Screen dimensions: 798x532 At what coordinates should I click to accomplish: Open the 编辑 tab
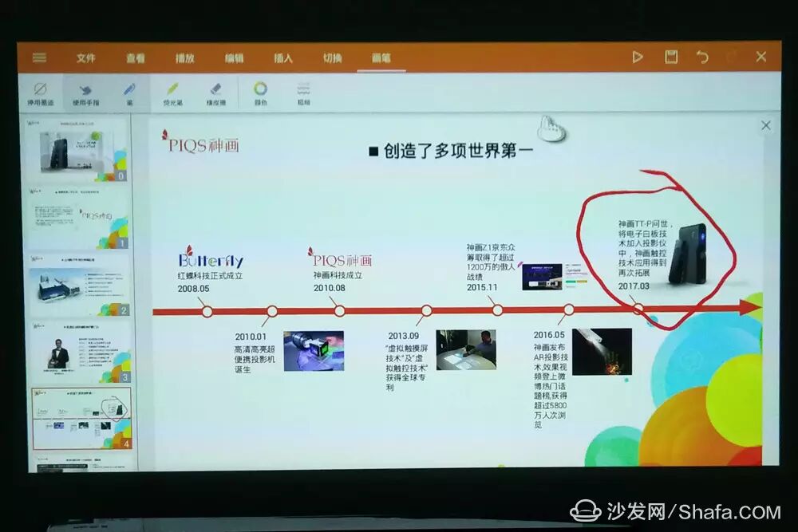click(x=234, y=58)
